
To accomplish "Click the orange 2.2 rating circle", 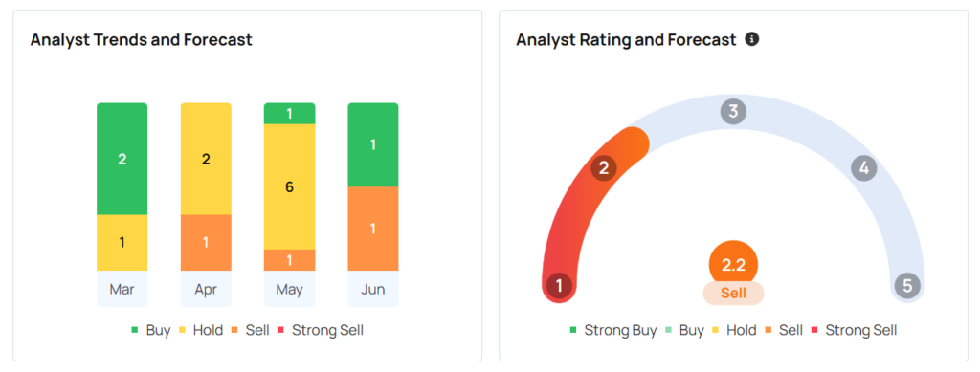I will pyautogui.click(x=734, y=264).
